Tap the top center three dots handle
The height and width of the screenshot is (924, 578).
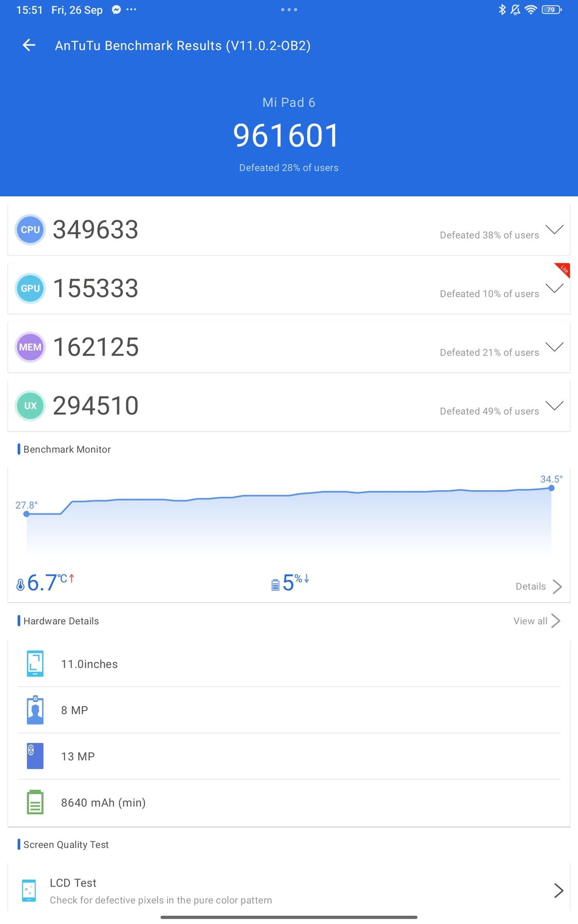[289, 9]
